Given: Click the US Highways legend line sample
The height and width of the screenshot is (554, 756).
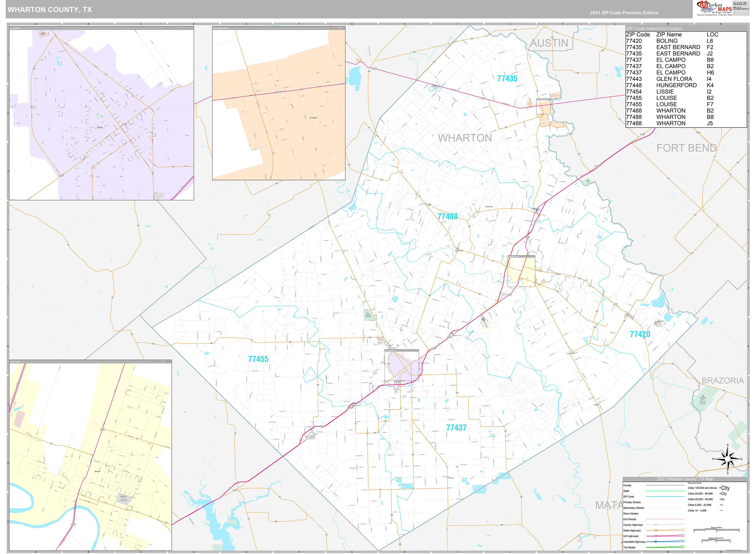Looking at the screenshot, I should (x=665, y=536).
